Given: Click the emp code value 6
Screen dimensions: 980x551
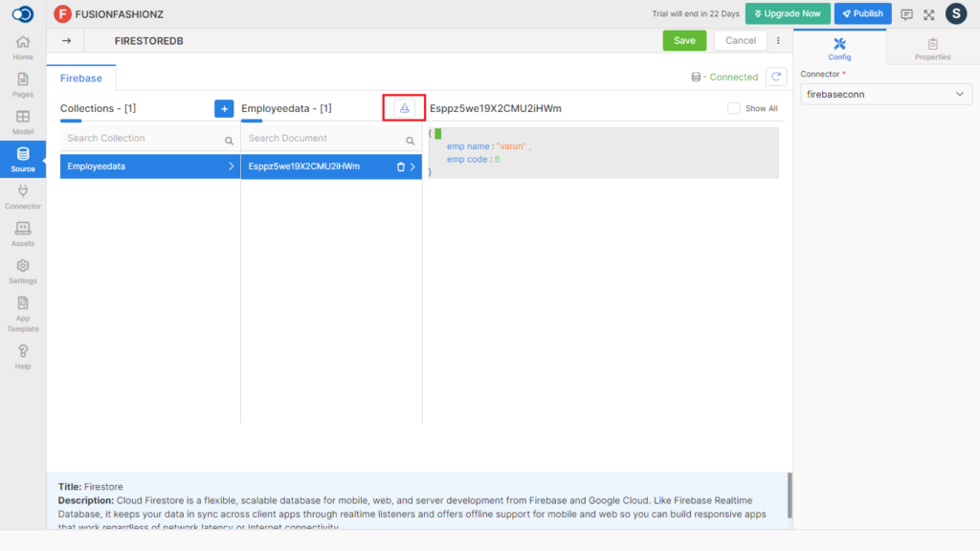Looking at the screenshot, I should 497,160.
